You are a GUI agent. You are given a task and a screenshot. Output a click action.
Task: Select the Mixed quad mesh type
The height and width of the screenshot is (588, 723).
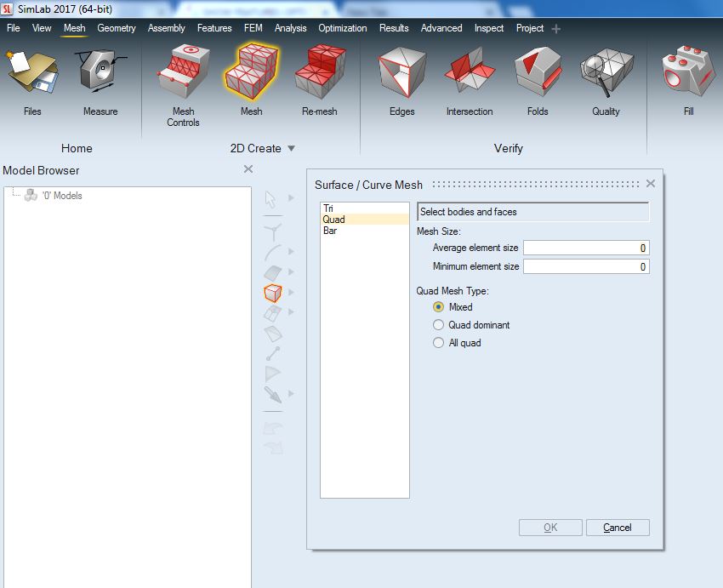coord(439,306)
